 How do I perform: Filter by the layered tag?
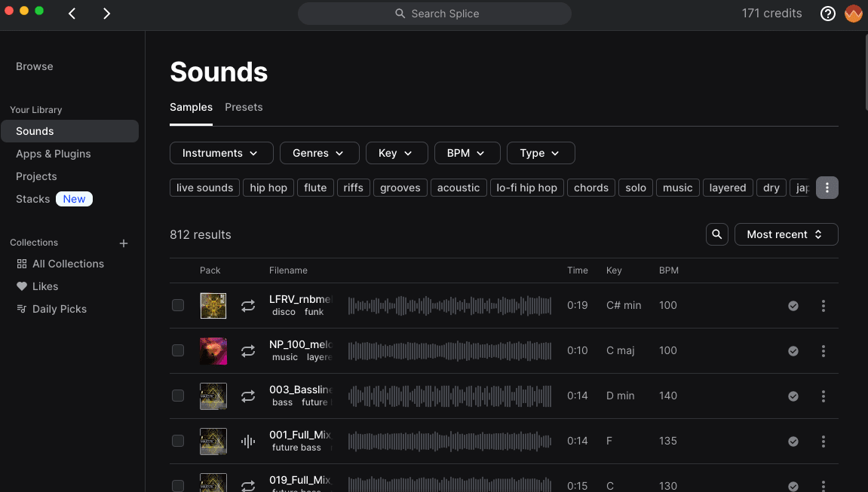(728, 188)
